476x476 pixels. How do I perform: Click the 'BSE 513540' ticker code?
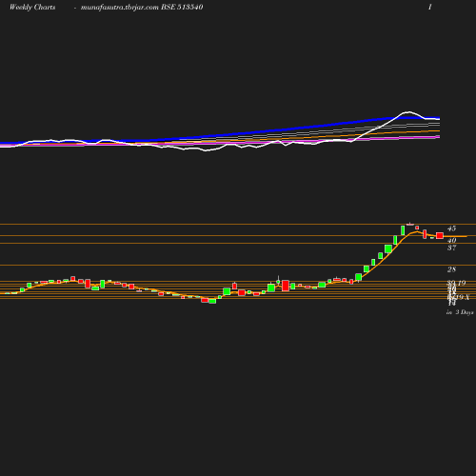(x=182, y=7)
